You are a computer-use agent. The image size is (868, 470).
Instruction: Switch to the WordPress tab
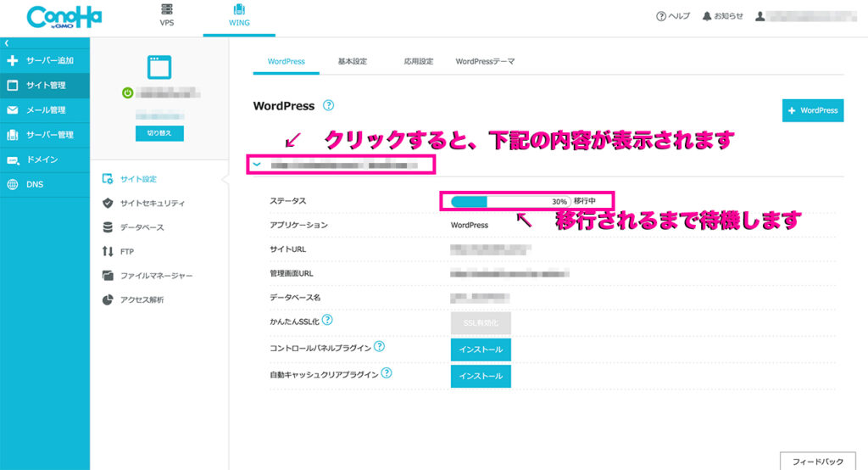click(287, 62)
